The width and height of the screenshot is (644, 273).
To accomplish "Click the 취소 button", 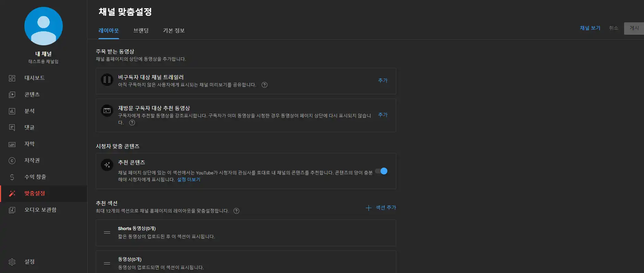I will (613, 28).
